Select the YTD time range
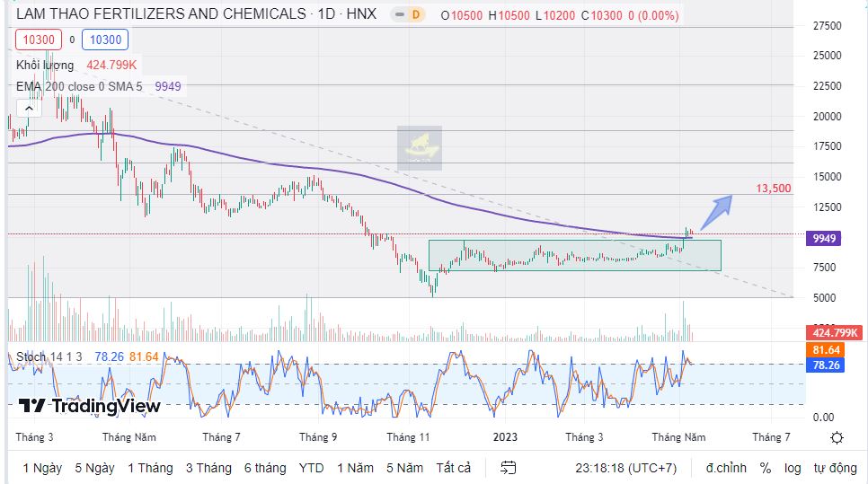The height and width of the screenshot is (484, 868). point(311,468)
